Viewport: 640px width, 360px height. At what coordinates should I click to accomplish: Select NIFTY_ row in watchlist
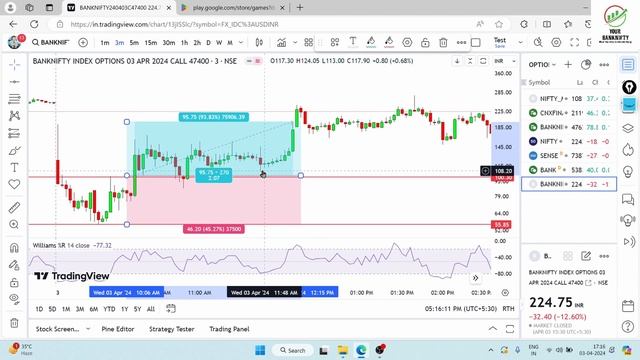569,98
